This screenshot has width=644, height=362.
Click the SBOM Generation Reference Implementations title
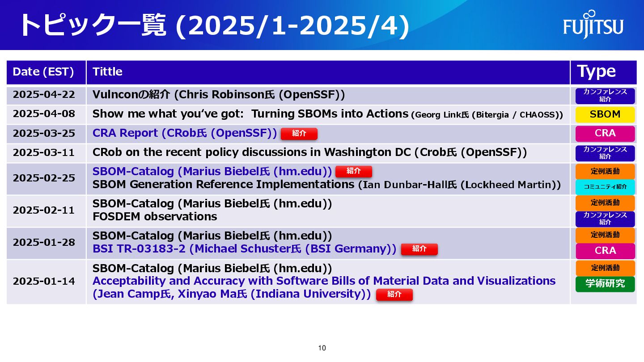pos(223,184)
